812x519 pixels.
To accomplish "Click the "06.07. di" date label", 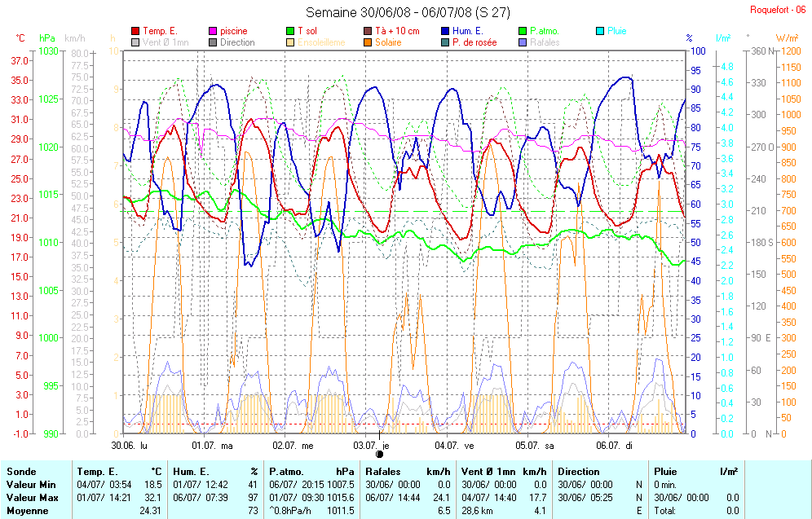I will pyautogui.click(x=614, y=446).
